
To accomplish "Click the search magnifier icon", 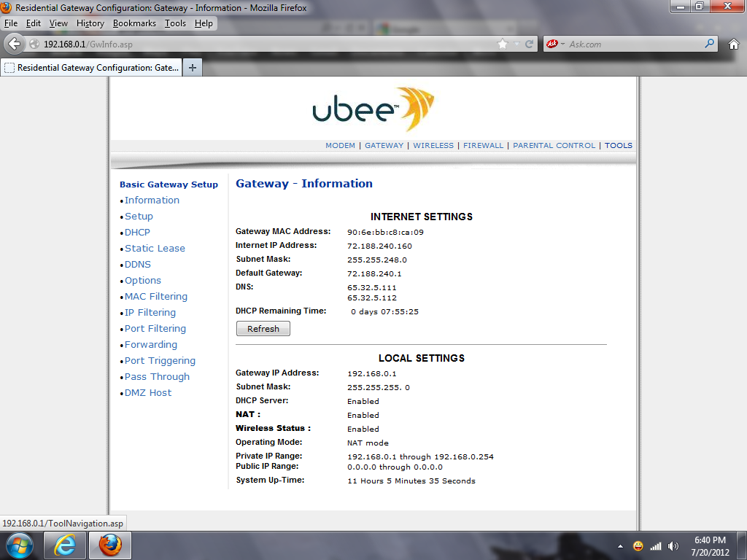I will [710, 44].
